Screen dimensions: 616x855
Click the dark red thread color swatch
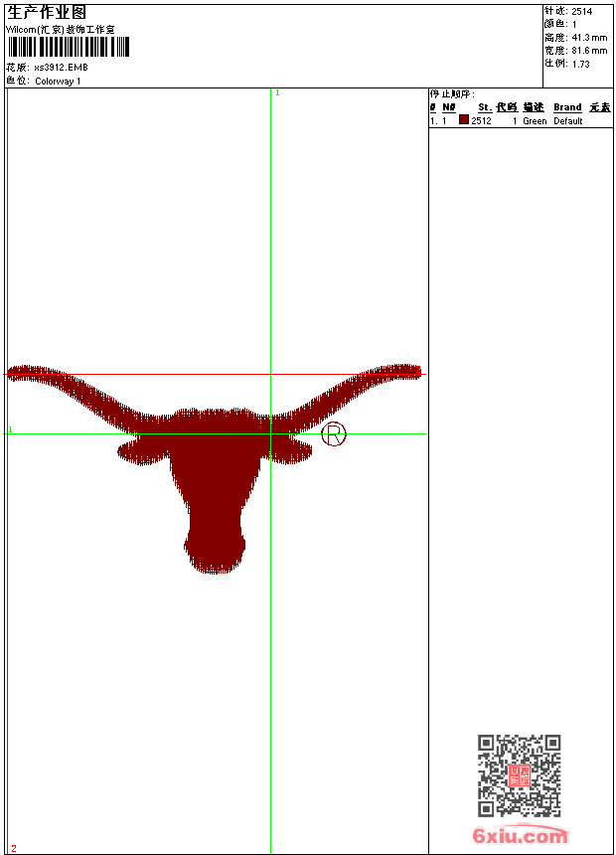pyautogui.click(x=464, y=120)
